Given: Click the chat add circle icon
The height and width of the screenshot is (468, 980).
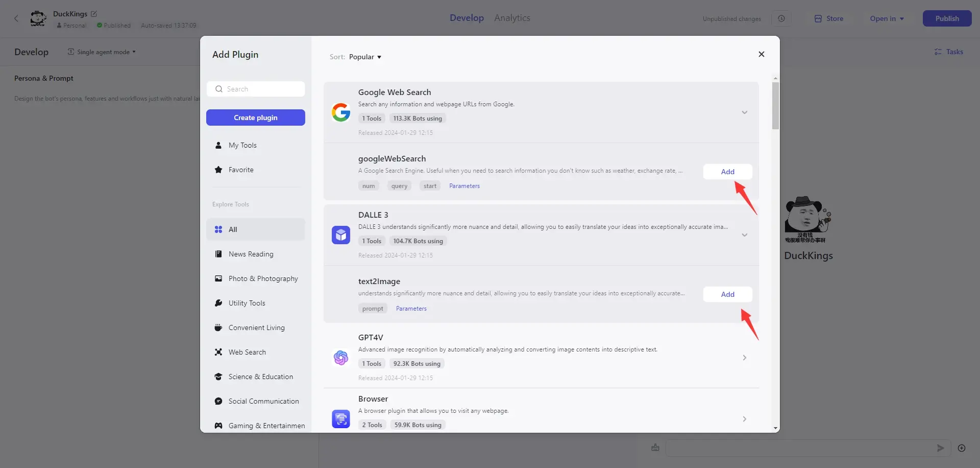Looking at the screenshot, I should coord(962,448).
